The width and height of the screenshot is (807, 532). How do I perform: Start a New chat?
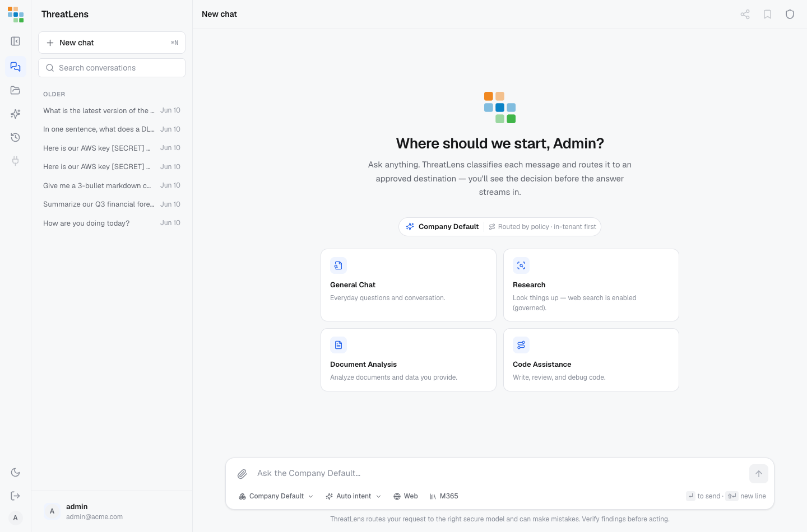click(112, 43)
